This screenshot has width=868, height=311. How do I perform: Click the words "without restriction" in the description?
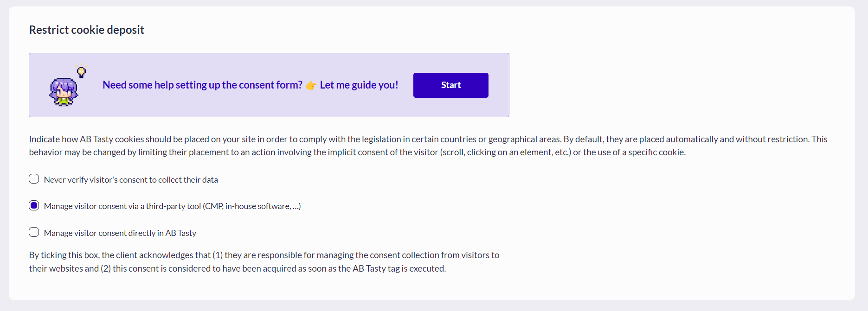(772, 139)
